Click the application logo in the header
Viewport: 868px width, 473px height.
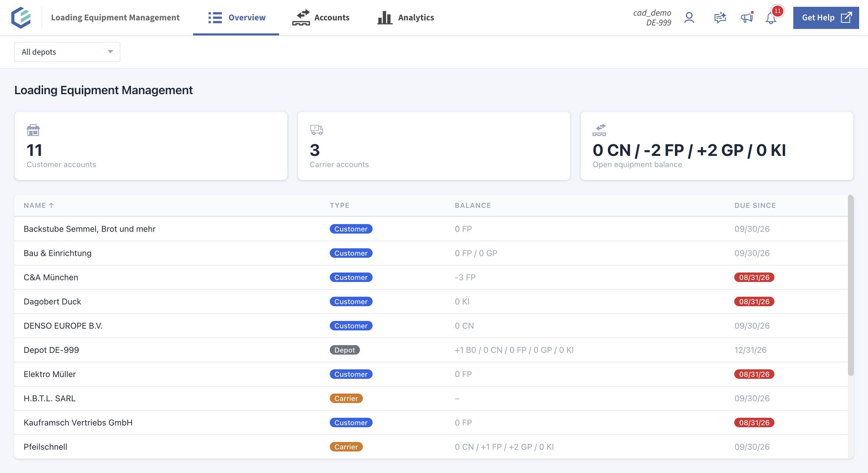(x=21, y=17)
